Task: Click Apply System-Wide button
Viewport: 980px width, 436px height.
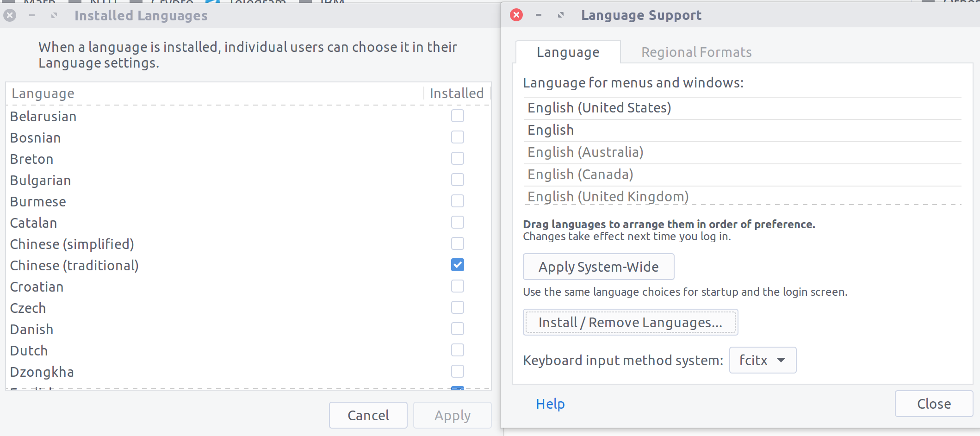Action: [x=598, y=267]
